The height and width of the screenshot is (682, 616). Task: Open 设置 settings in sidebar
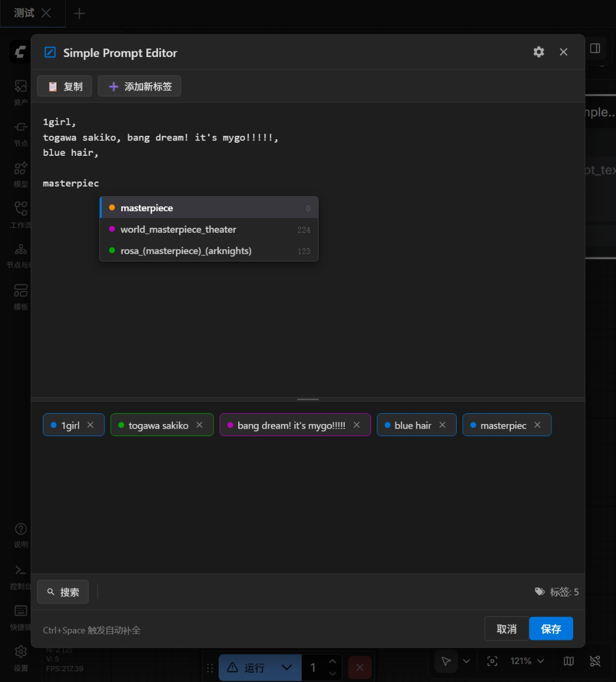[x=21, y=659]
